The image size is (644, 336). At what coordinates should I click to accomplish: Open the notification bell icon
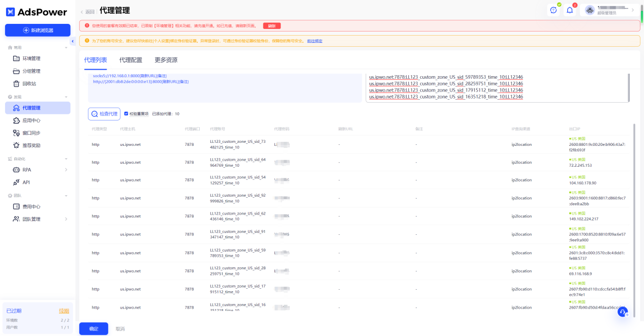click(x=570, y=10)
